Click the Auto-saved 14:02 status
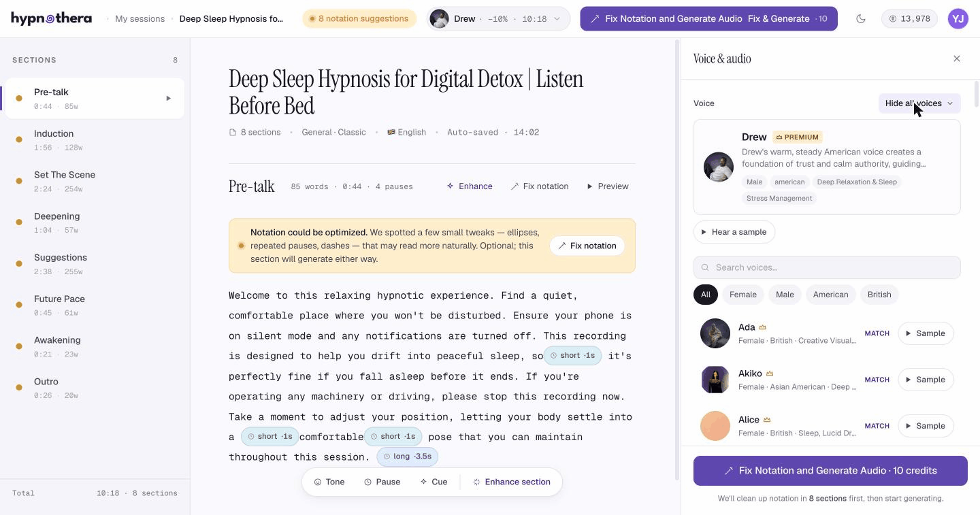Screen dimensions: 980x515 (x=493, y=132)
